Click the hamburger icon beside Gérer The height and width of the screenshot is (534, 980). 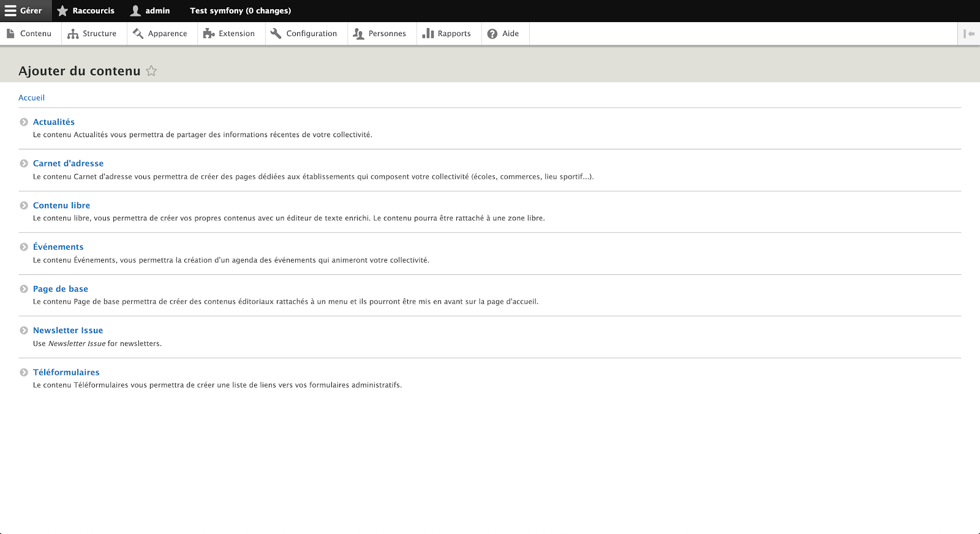[10, 11]
